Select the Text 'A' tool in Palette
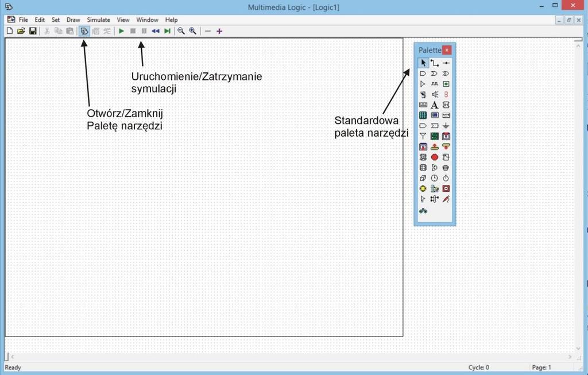 click(x=434, y=105)
